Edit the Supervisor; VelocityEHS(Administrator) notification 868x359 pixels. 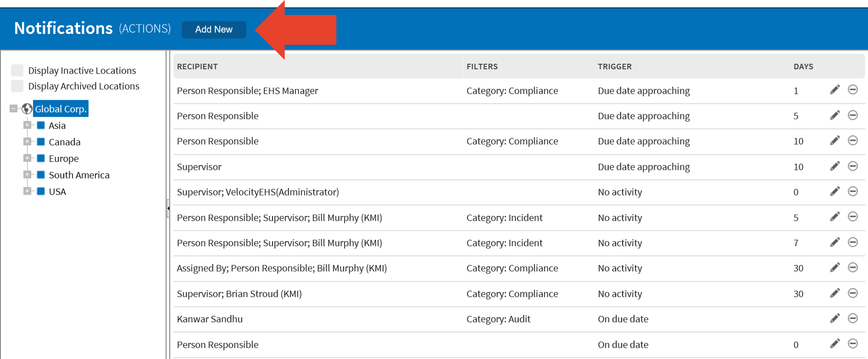pos(835,191)
